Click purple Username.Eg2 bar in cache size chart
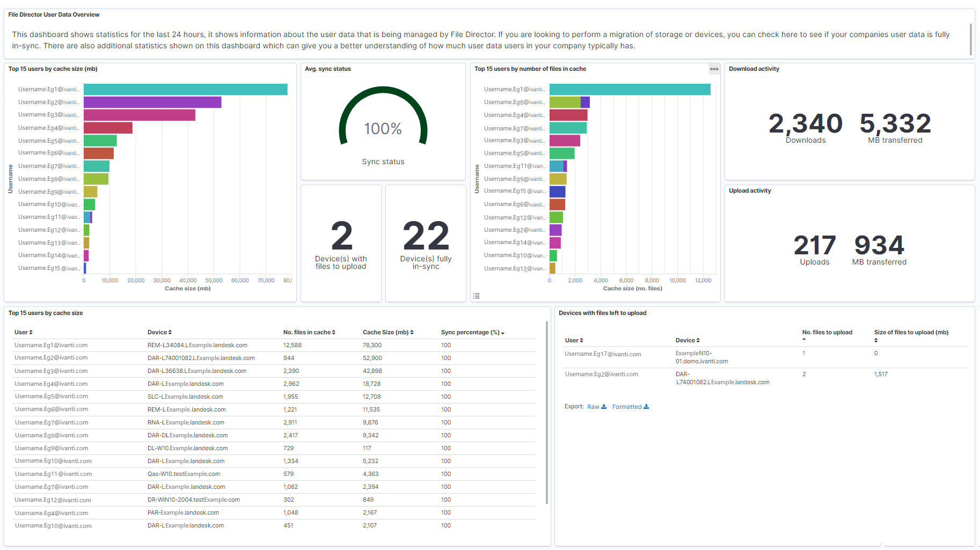The image size is (980, 550). [152, 102]
